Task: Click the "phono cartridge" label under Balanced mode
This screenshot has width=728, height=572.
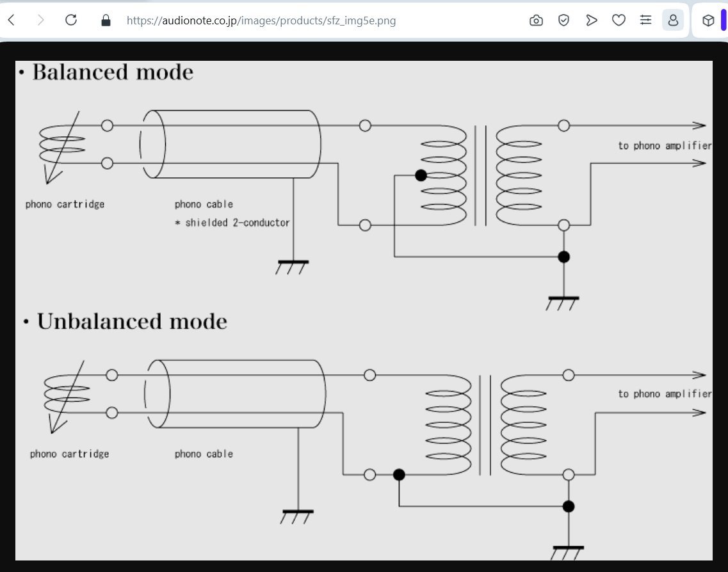Action: (x=65, y=204)
